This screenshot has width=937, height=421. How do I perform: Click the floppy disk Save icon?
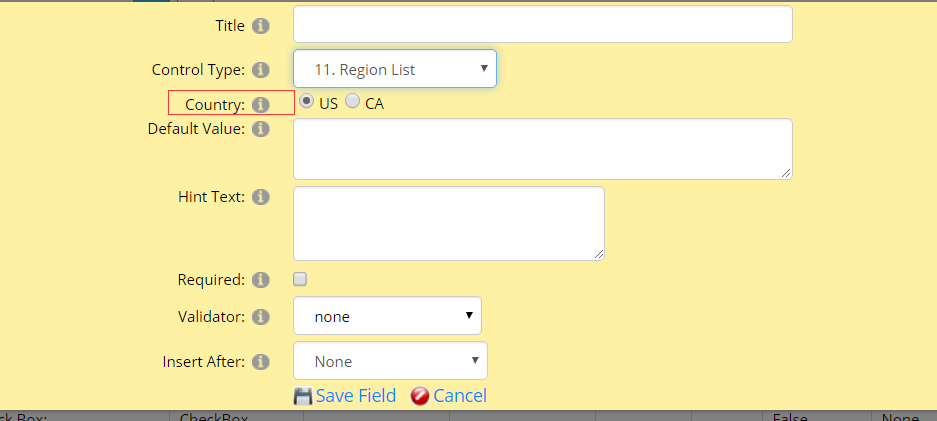pos(303,397)
